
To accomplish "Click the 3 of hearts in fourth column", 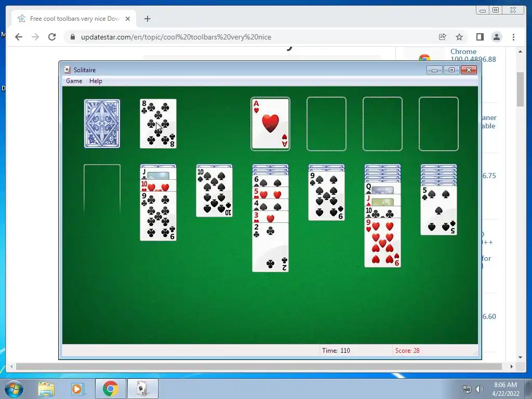I will tap(270, 217).
